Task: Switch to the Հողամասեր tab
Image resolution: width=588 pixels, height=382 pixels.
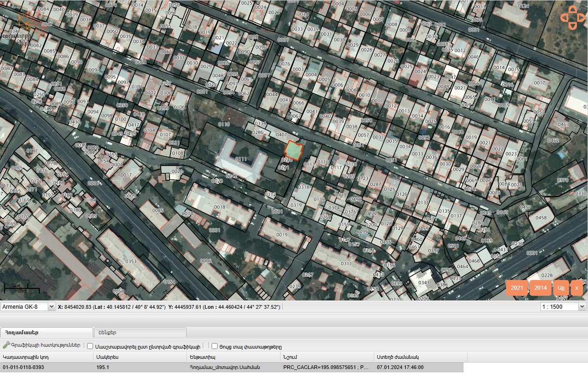Action: pos(46,332)
